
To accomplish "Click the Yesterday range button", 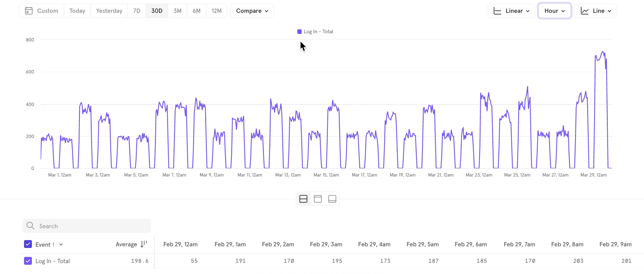I will point(109,11).
